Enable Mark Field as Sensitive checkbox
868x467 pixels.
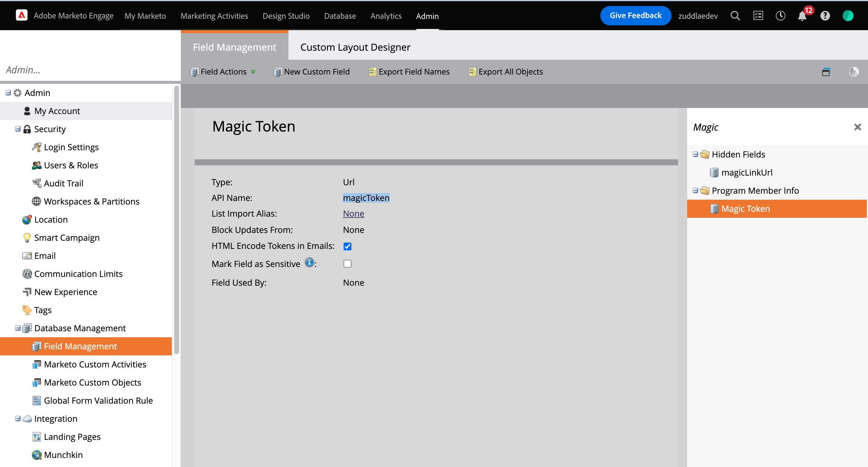point(348,264)
